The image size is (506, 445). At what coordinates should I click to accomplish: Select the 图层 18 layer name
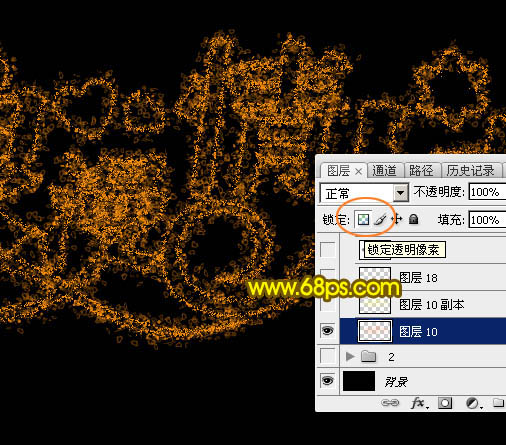[418, 277]
